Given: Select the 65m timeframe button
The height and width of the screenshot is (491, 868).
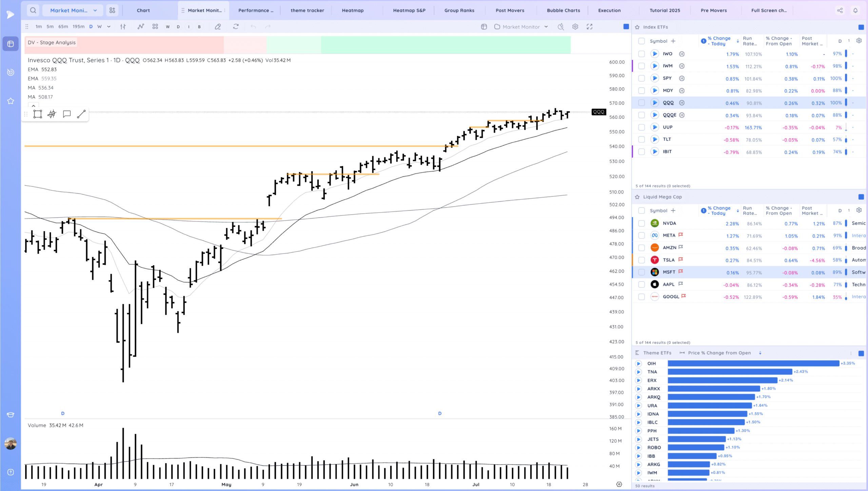Looking at the screenshot, I should tap(63, 27).
